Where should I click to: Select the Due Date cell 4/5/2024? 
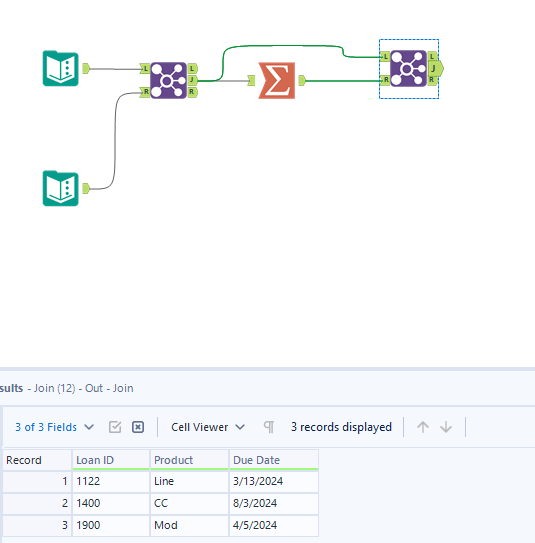(274, 525)
